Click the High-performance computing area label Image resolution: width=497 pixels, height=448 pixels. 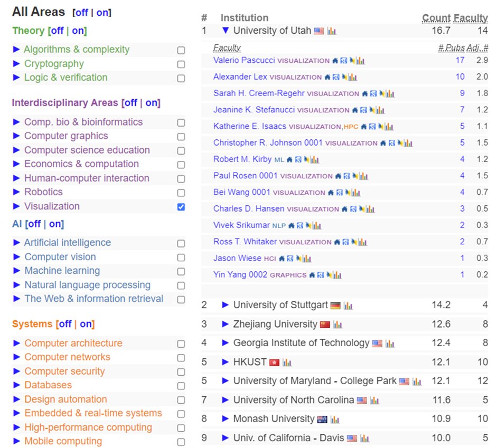point(88,427)
